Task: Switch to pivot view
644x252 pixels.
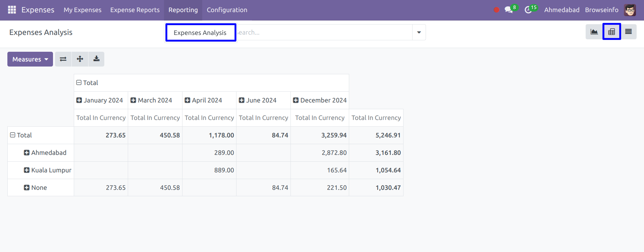Action: click(x=611, y=32)
